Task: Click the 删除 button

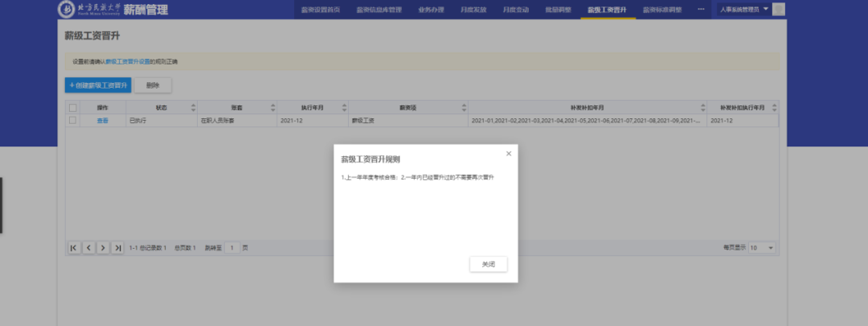Action: (153, 85)
